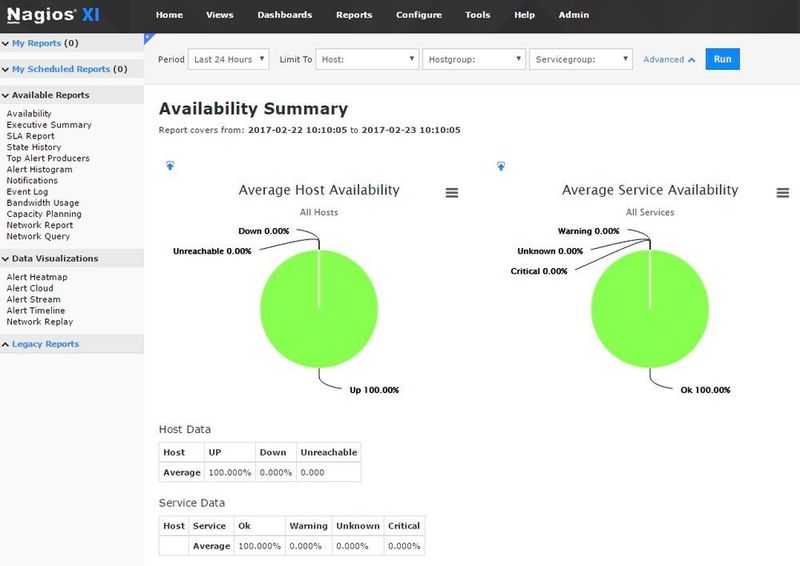Click the Unreachable column header in Host Data
Image resolution: width=800 pixels, height=566 pixels.
point(329,452)
